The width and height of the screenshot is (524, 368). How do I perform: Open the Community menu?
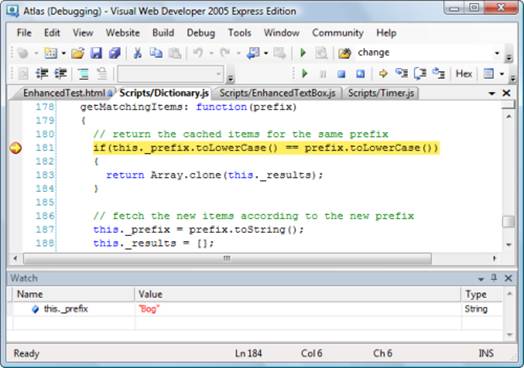point(338,33)
